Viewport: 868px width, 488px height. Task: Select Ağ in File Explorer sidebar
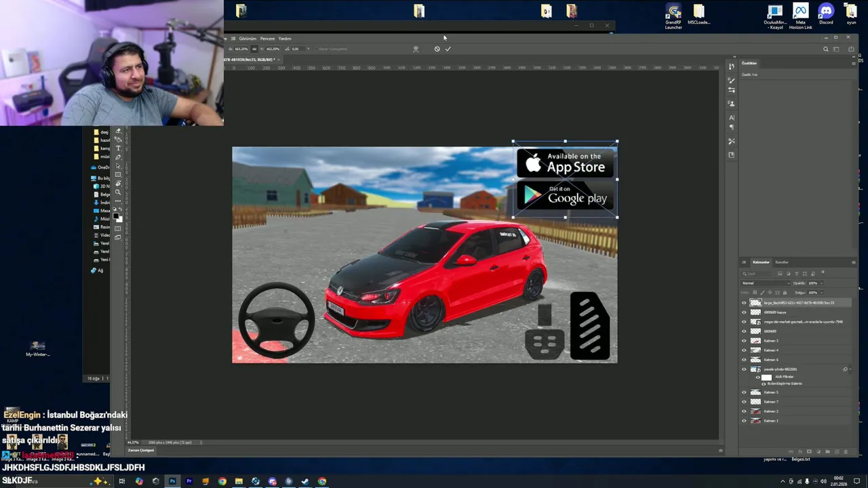(97, 270)
